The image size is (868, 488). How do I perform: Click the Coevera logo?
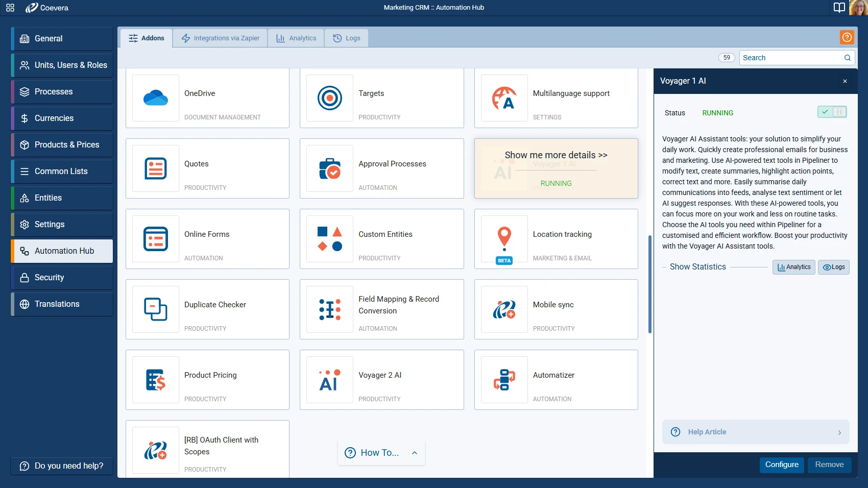(47, 8)
